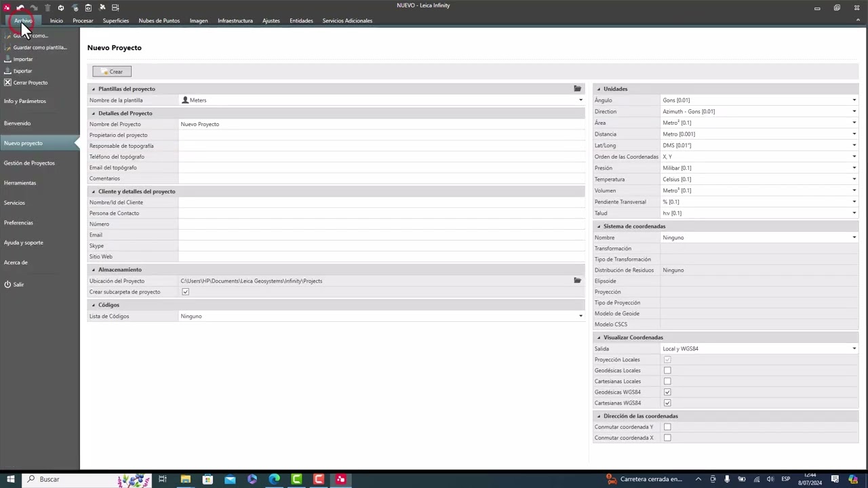Click the Nombre del Proyecto input field
The height and width of the screenshot is (488, 868).
(381, 124)
